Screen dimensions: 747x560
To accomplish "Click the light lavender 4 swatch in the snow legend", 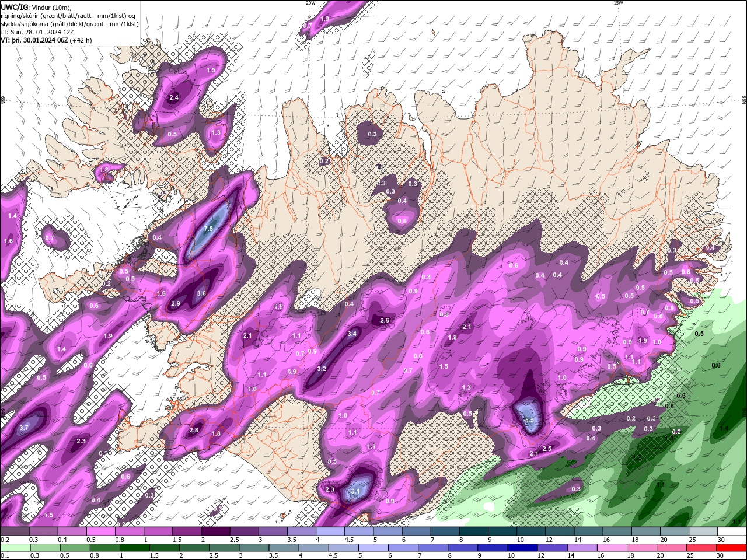I will click(330, 531).
